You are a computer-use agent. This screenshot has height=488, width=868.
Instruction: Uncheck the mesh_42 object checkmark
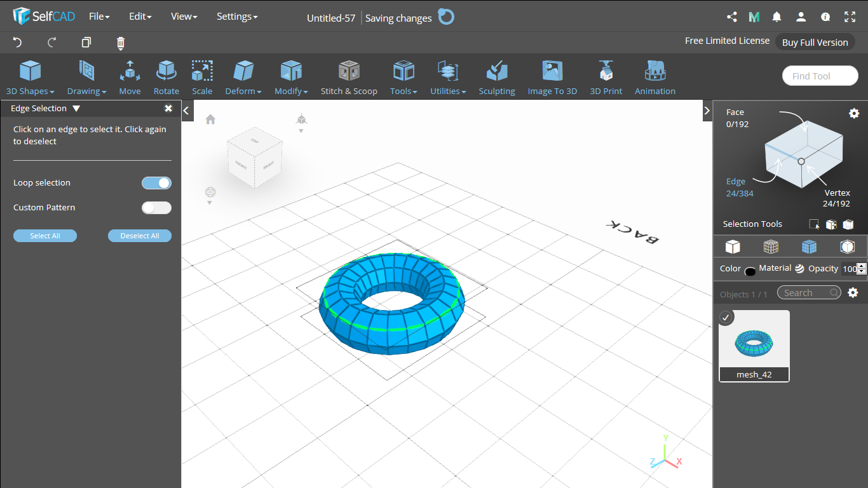tap(726, 317)
